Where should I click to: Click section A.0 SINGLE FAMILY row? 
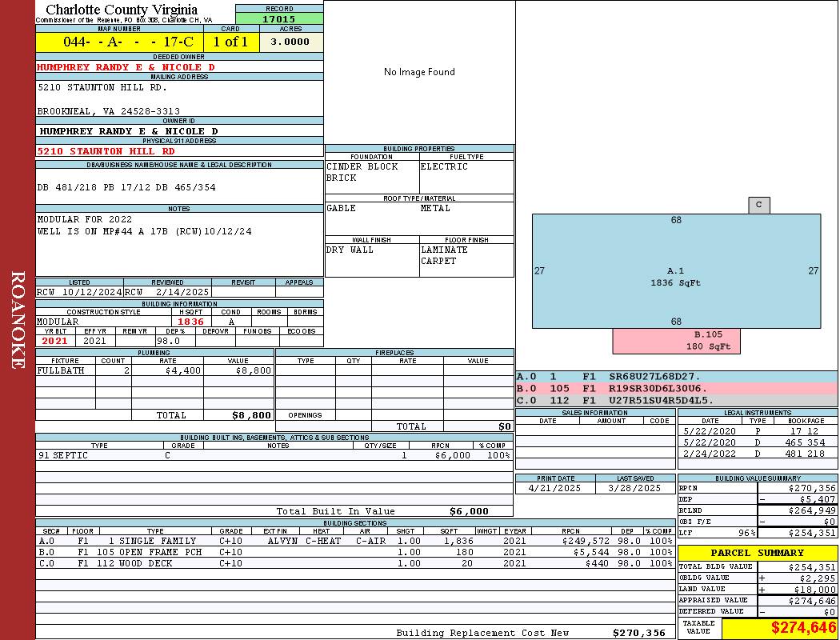[355, 541]
